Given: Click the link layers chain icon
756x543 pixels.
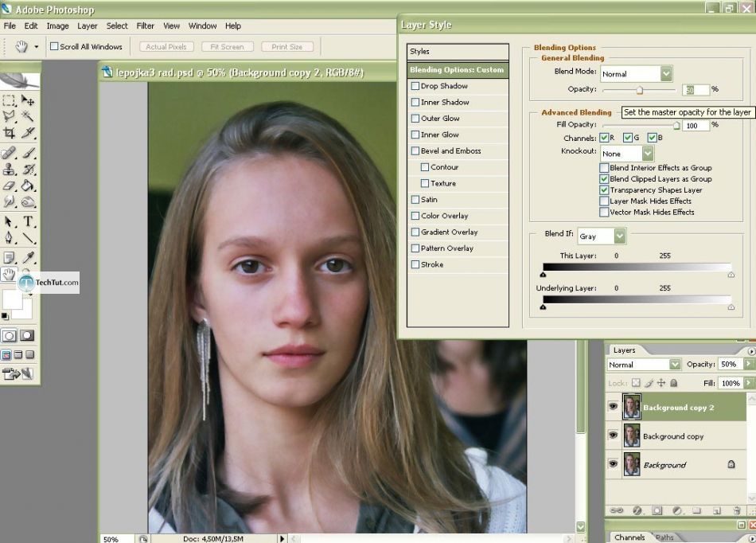Looking at the screenshot, I should (617, 510).
